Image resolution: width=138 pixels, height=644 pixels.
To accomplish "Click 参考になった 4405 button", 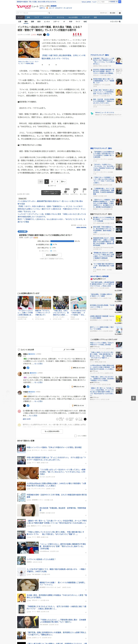I will (78, 368).
